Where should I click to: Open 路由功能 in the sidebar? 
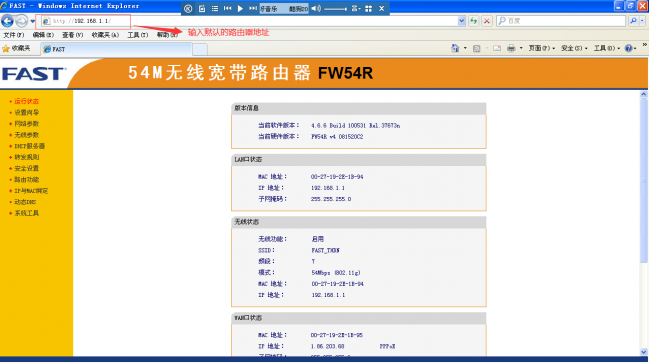(x=27, y=179)
